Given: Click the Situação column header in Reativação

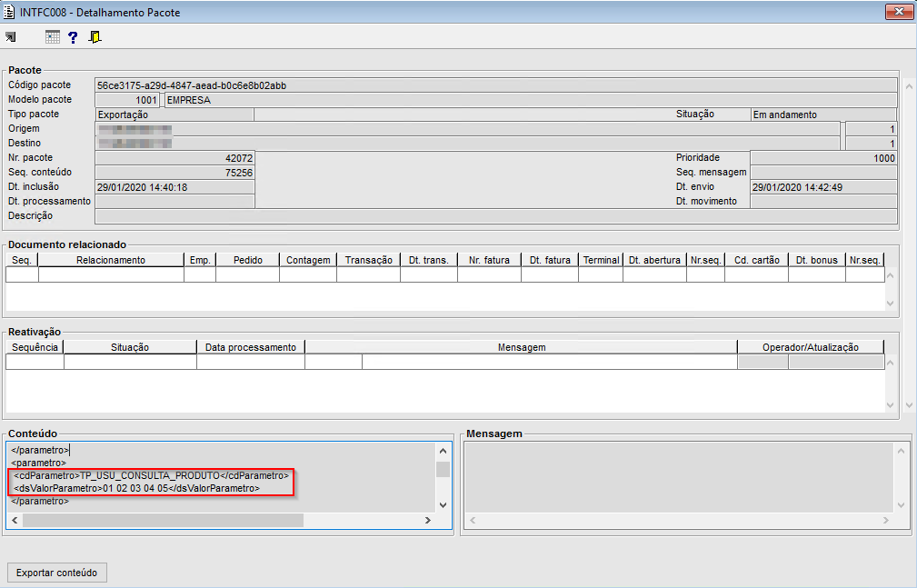Looking at the screenshot, I should (130, 347).
